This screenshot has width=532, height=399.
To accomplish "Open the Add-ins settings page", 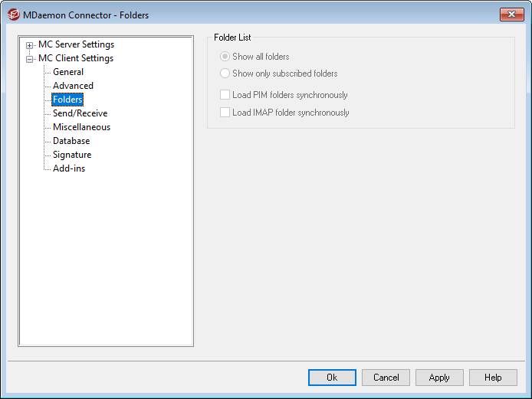I will coord(69,168).
